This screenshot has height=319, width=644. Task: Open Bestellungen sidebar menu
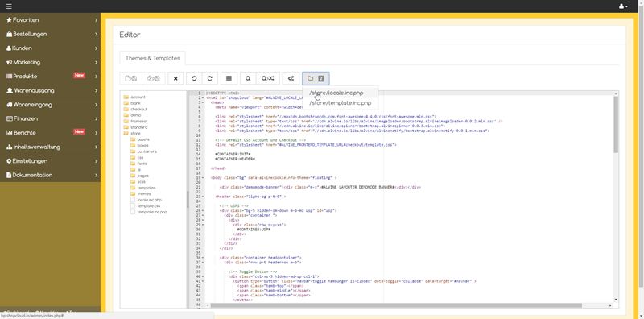pos(50,34)
